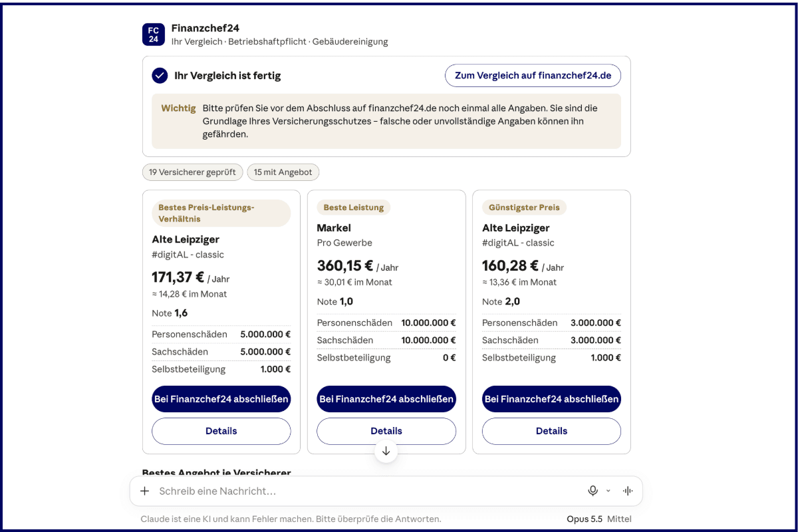The height and width of the screenshot is (532, 798).
Task: Click the Personenschäden 3.000.000 € value
Action: (x=596, y=323)
